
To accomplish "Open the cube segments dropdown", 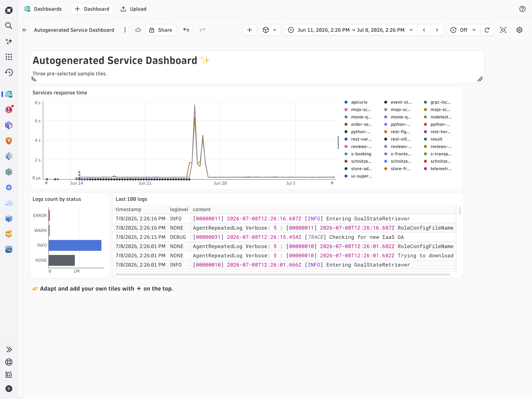I will pos(270,30).
